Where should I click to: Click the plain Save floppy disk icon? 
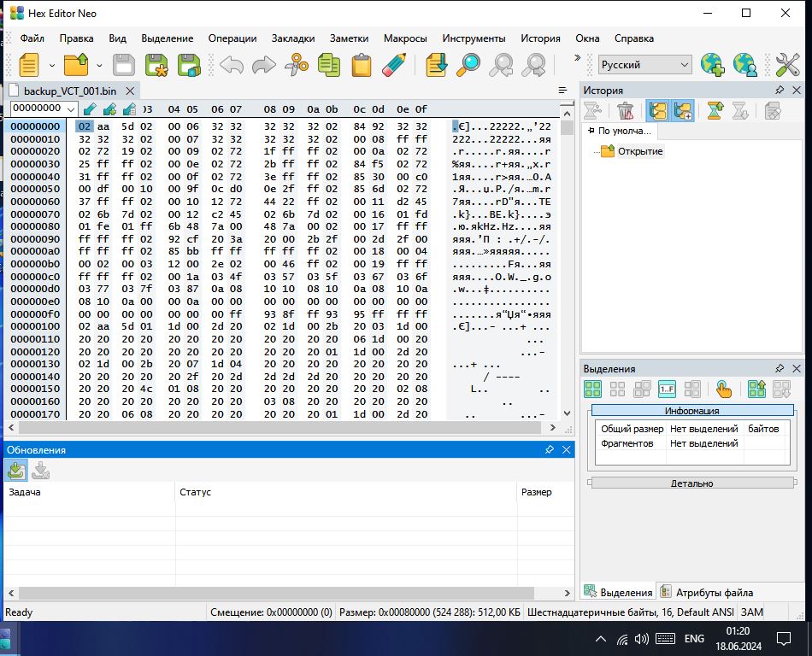tap(124, 65)
